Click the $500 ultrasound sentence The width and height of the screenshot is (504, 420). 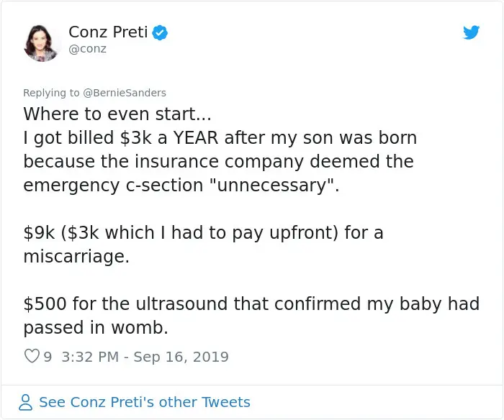pos(251,304)
